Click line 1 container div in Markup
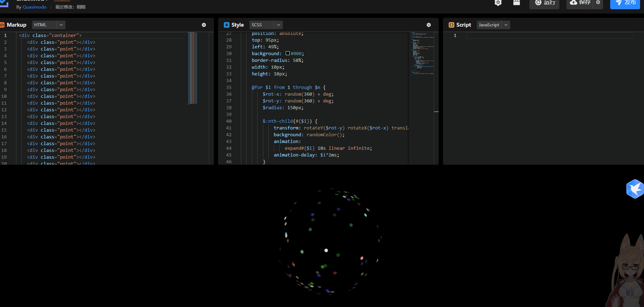Viewport: 644px width, 307px height. coord(50,36)
